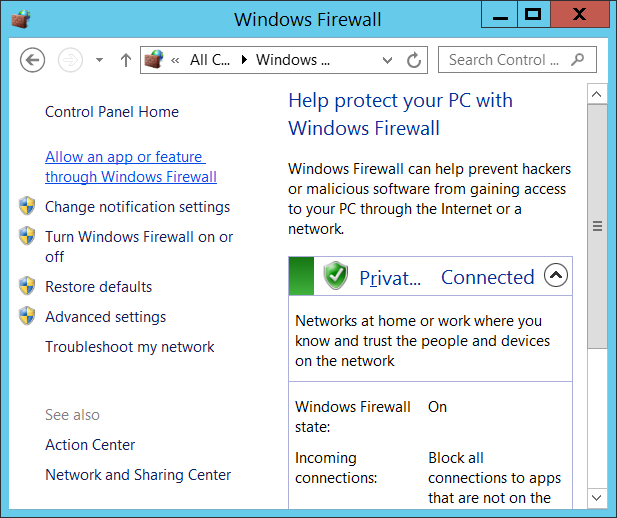Open Troubleshoot my network
Screen dimensions: 617x518
[x=129, y=347]
